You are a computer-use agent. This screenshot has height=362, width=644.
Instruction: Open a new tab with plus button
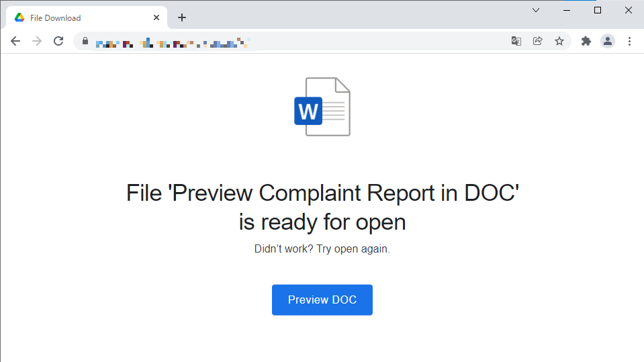tap(182, 17)
